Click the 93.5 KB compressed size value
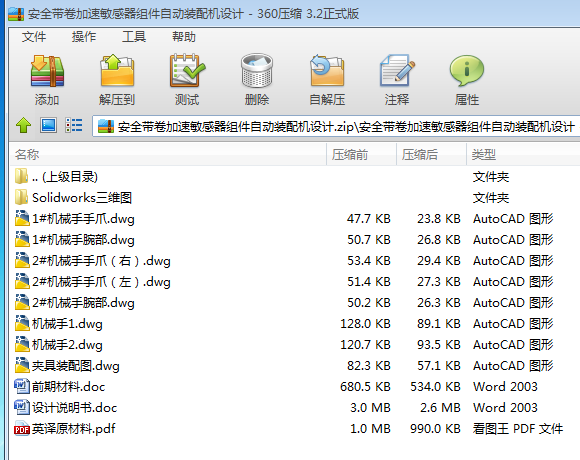The width and height of the screenshot is (580, 460). 439,345
